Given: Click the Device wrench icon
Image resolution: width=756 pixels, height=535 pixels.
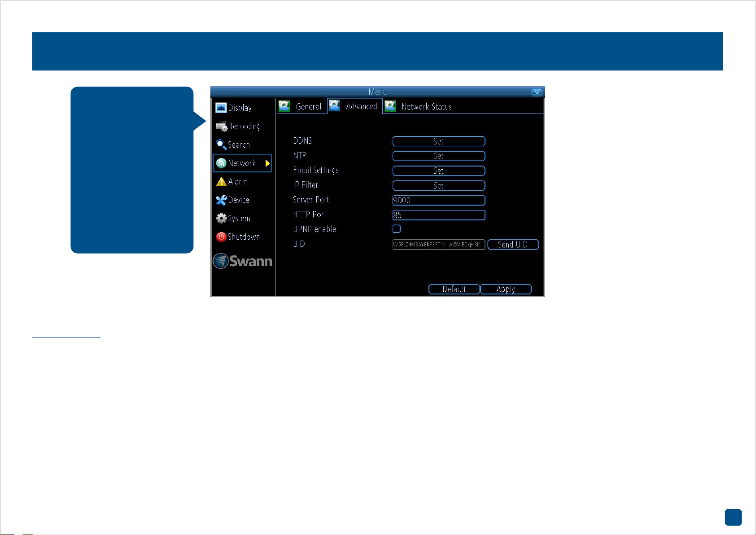Looking at the screenshot, I should pos(221,200).
